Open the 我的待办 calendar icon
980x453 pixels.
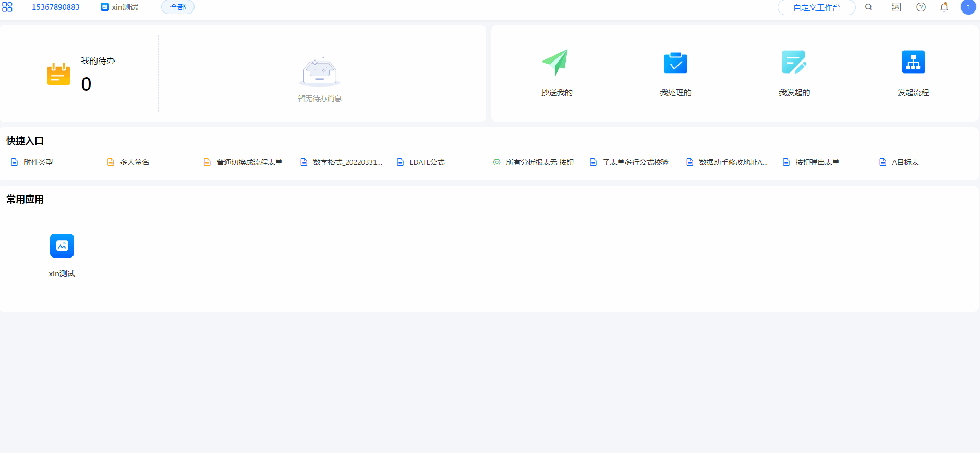(x=58, y=74)
